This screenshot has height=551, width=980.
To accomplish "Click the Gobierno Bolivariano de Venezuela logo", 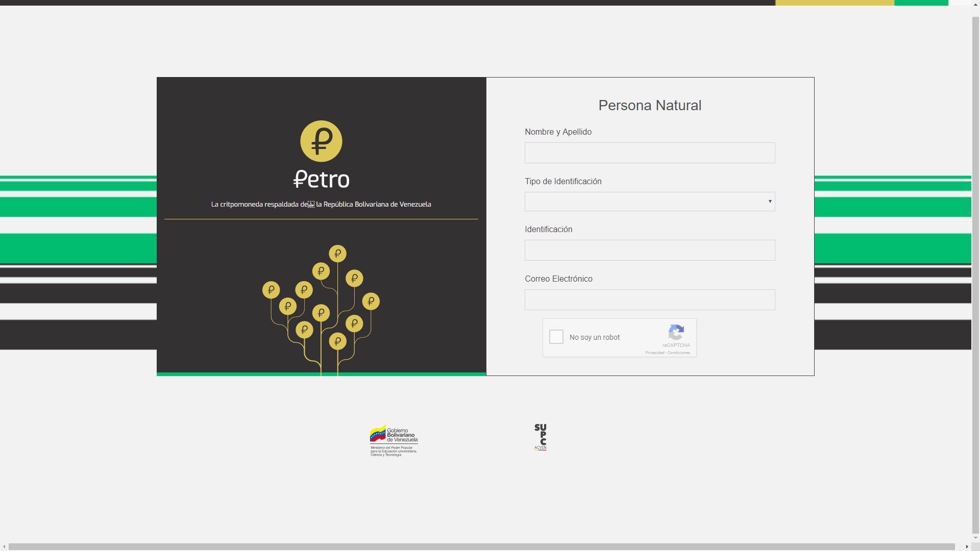I will 394,440.
